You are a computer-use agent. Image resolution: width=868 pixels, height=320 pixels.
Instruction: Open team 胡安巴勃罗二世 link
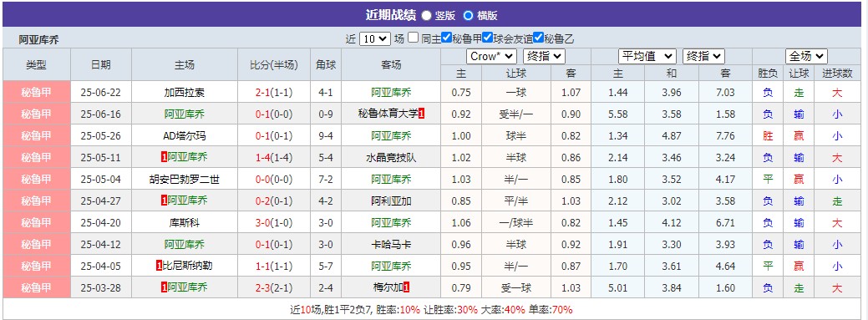(185, 180)
